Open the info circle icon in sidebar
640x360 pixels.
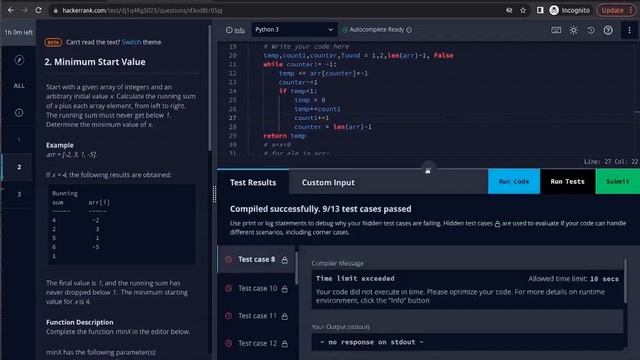[19, 113]
